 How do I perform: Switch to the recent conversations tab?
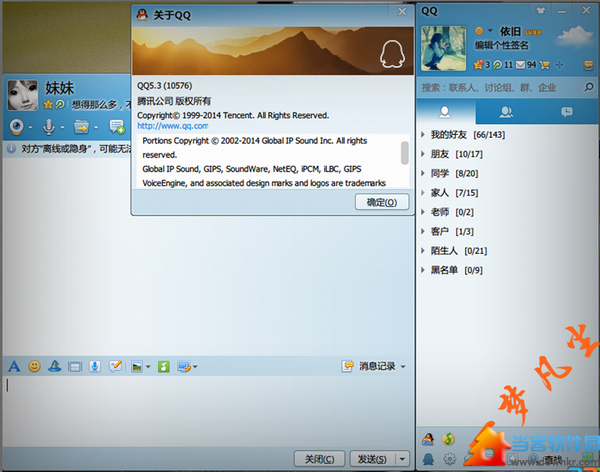[x=567, y=112]
